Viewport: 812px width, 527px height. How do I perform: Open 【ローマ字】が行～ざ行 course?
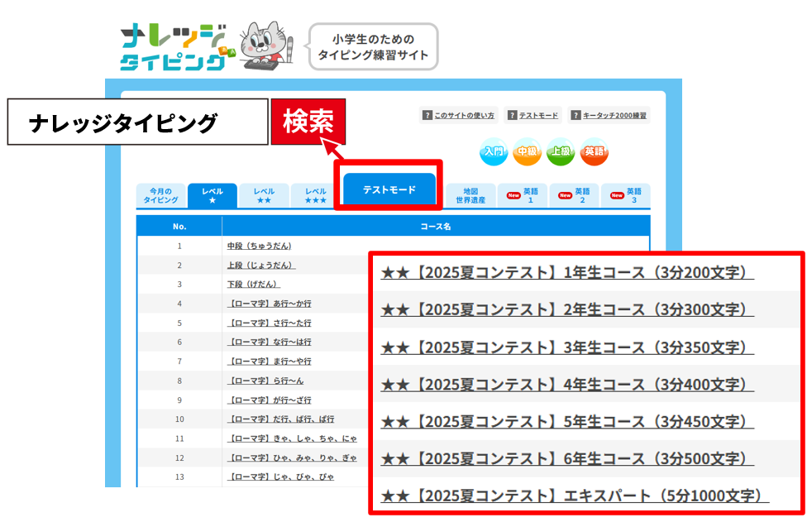[x=270, y=400]
